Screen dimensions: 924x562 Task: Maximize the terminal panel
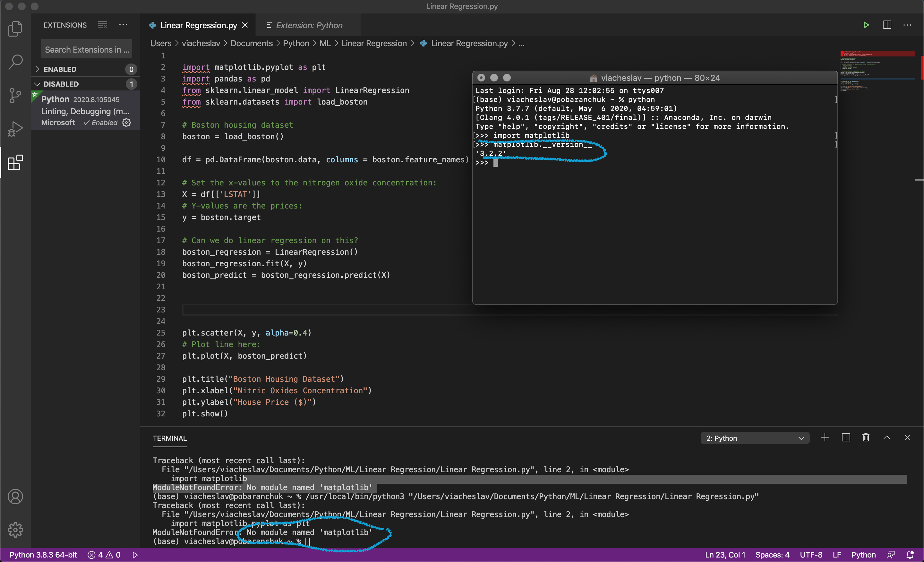tap(886, 438)
